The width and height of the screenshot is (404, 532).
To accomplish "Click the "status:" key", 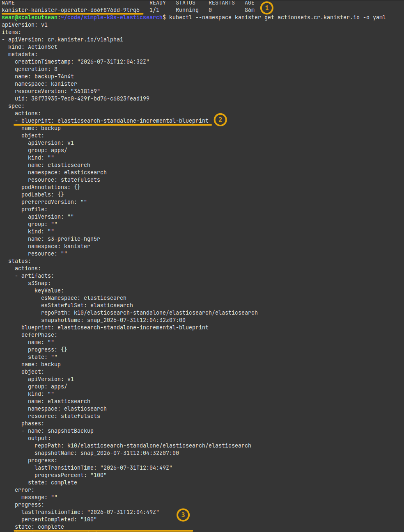I will (20, 261).
